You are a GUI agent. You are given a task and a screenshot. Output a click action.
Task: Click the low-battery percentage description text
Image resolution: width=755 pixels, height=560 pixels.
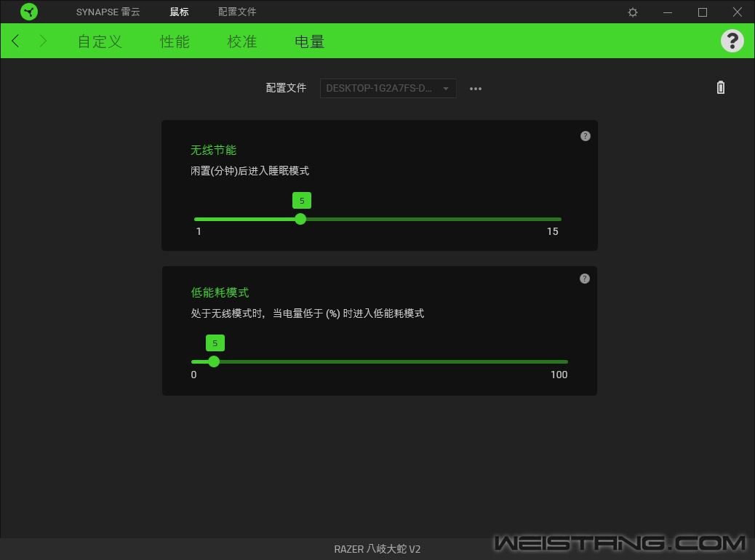point(307,313)
